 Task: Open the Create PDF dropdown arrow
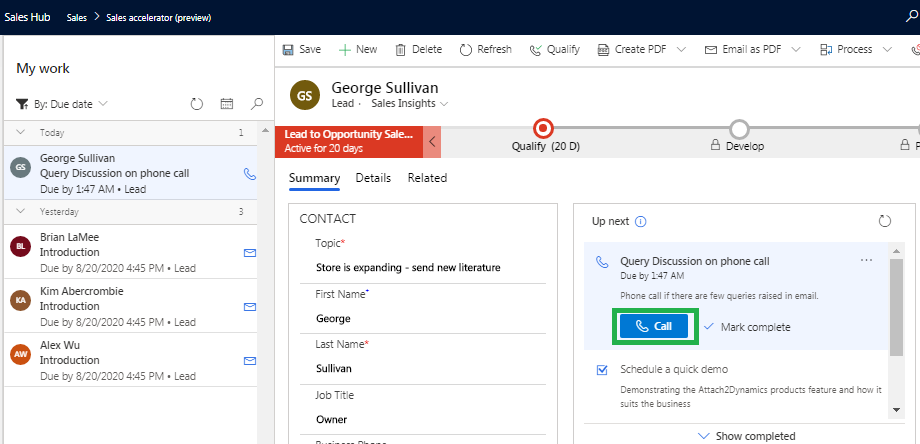681,49
